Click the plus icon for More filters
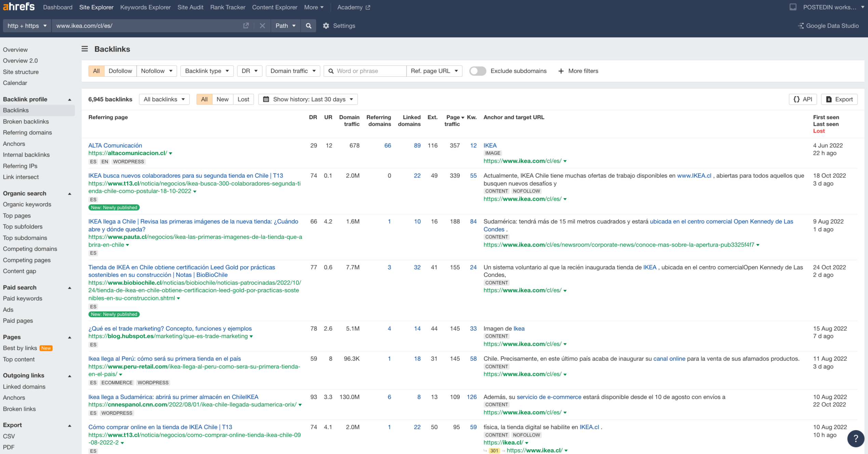The image size is (868, 454). tap(561, 71)
